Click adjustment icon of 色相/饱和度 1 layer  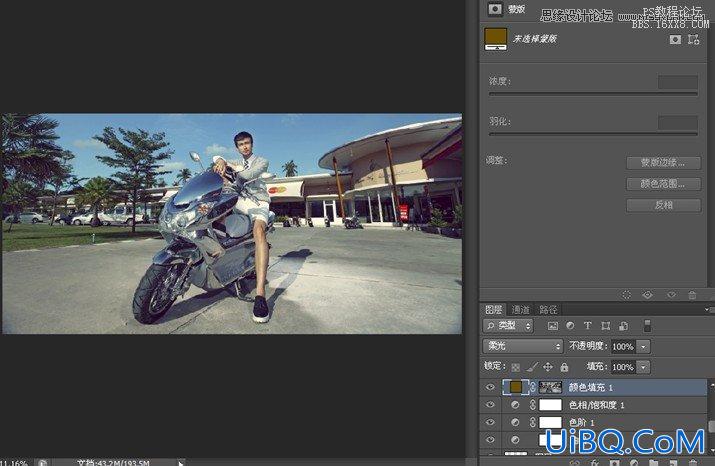515,405
